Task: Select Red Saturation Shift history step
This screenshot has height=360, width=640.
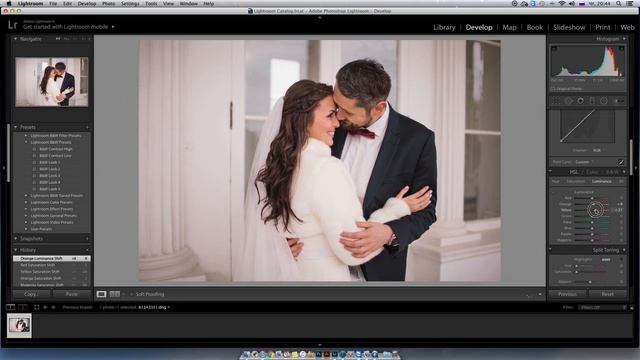Action: 52,265
